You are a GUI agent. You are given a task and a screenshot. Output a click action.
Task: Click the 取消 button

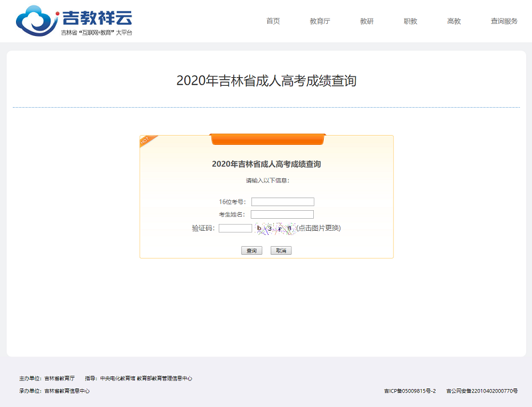coord(281,251)
